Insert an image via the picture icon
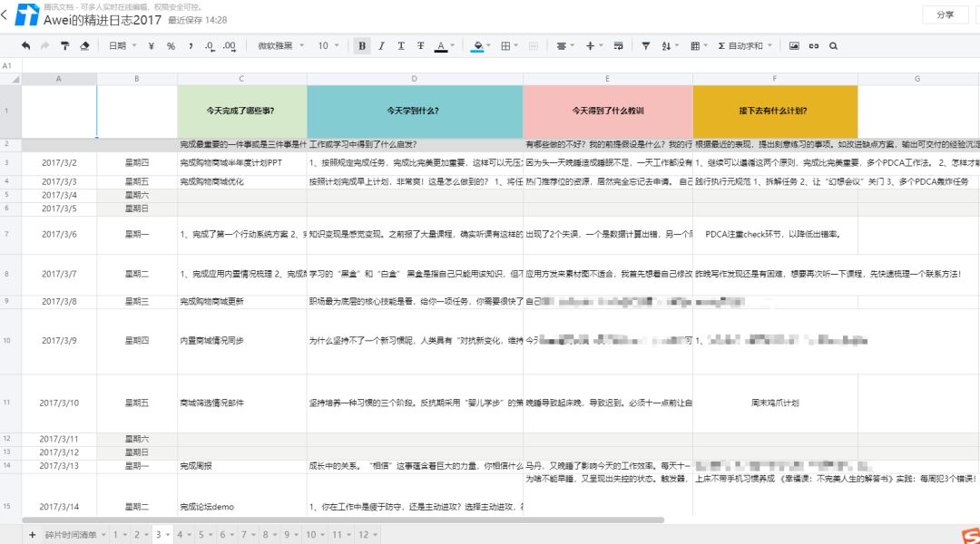 (x=794, y=46)
